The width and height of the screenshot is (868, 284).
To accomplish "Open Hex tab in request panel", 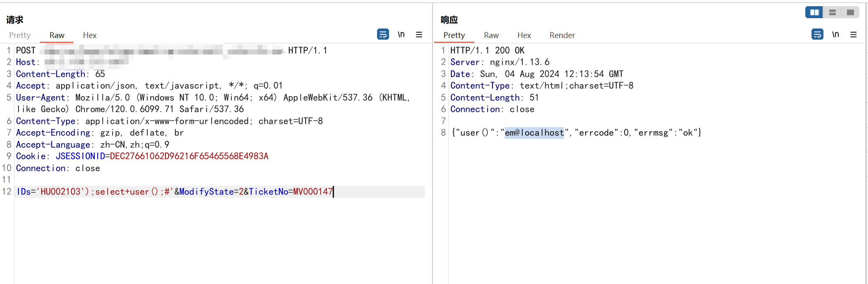I will [90, 35].
